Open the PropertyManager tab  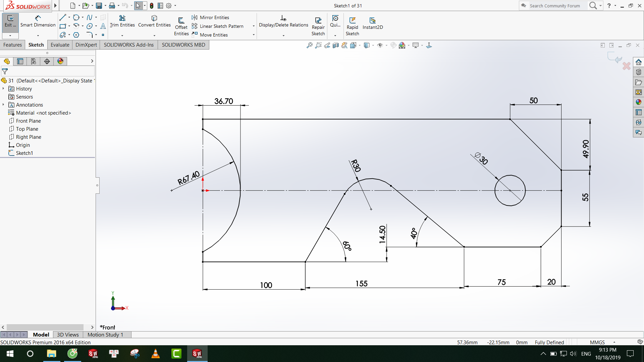pos(20,61)
